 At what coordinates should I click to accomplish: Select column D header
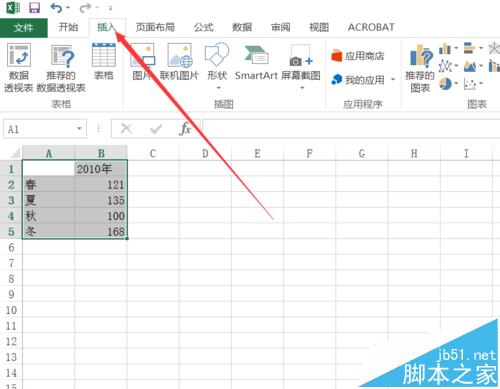point(205,153)
